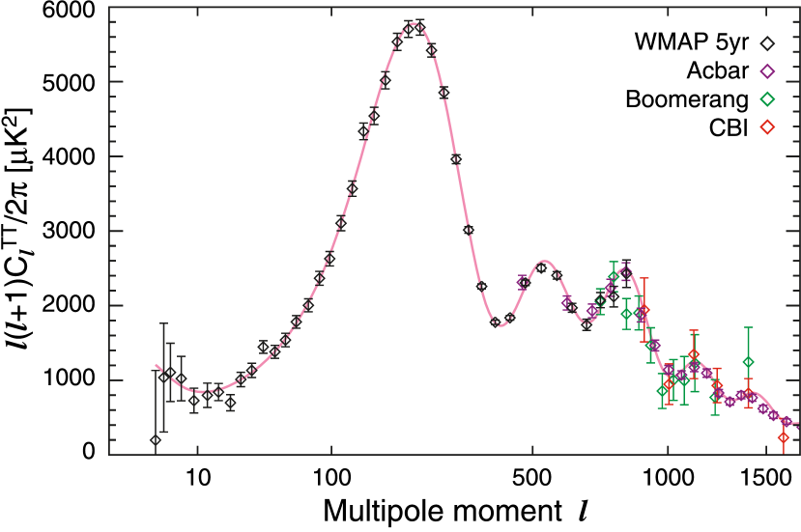Click the top-left corner of the plot frame
Image resolution: width=801 pixels, height=532 pixels.
pos(109,7)
